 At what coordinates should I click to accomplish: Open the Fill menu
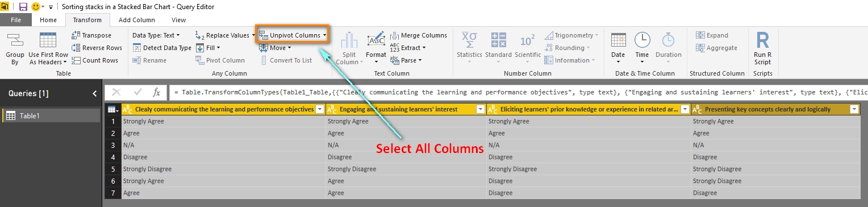(208, 48)
